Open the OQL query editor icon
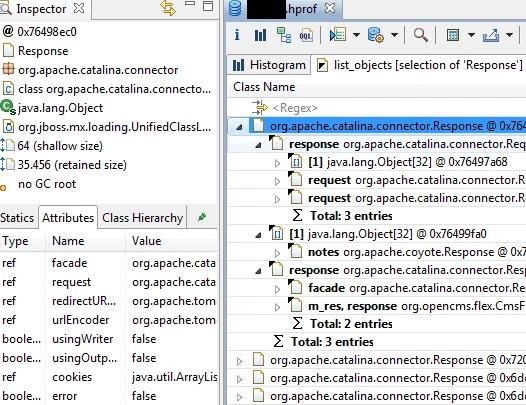526x405 pixels. point(306,35)
